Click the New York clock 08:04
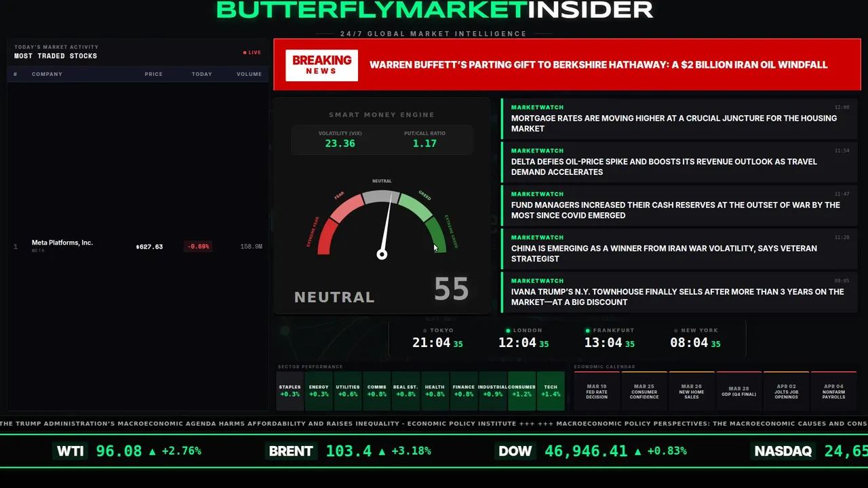Image resolution: width=868 pixels, height=488 pixels. (x=689, y=343)
